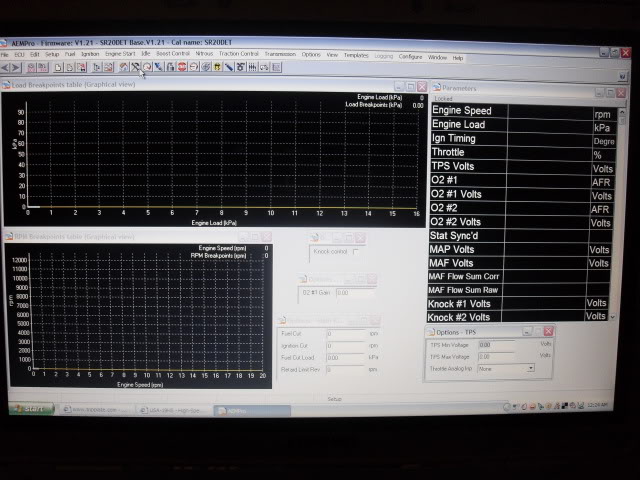Viewport: 640px width, 480px height.
Task: Switch to the AEMPro taskbar button
Action: click(252, 411)
